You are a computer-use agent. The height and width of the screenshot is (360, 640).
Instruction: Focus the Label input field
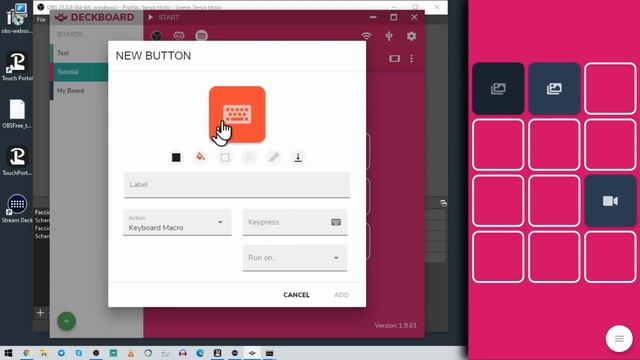point(237,185)
